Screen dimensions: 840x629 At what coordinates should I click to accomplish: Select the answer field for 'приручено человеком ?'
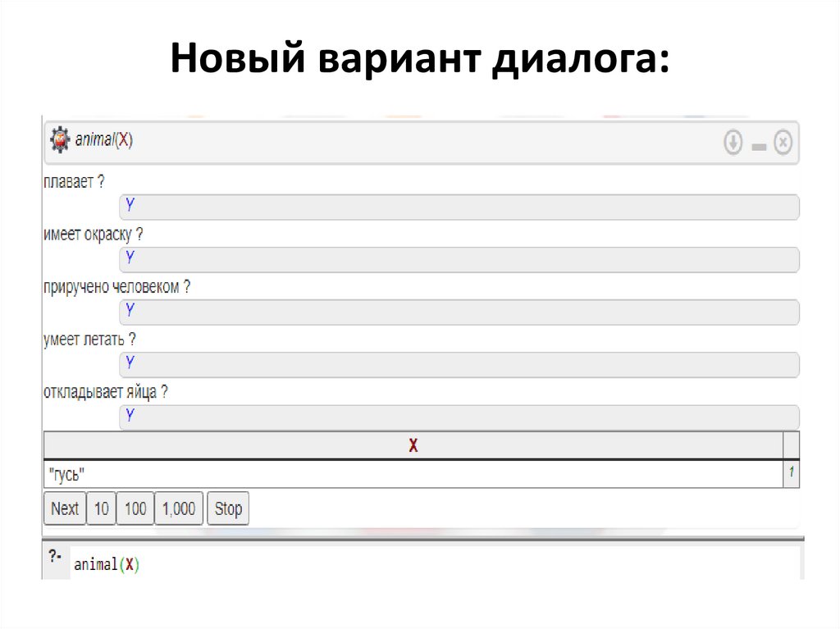point(459,311)
